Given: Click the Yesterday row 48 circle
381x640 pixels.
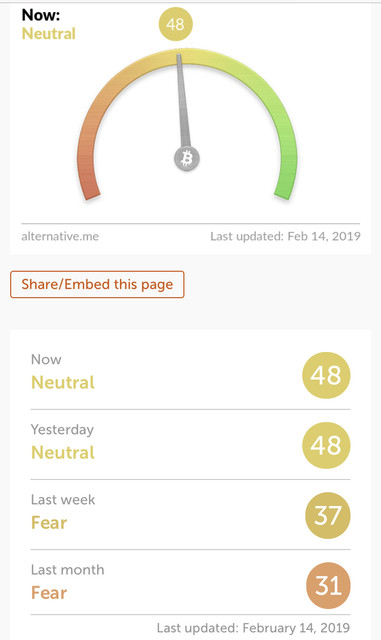Looking at the screenshot, I should click(326, 445).
